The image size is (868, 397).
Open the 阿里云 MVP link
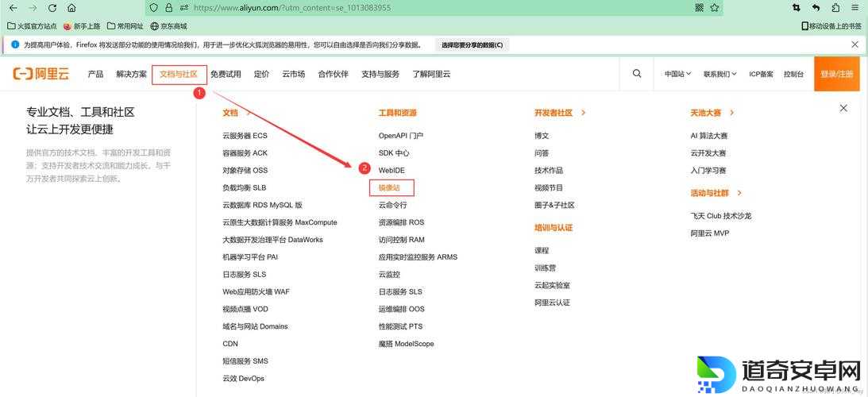710,233
